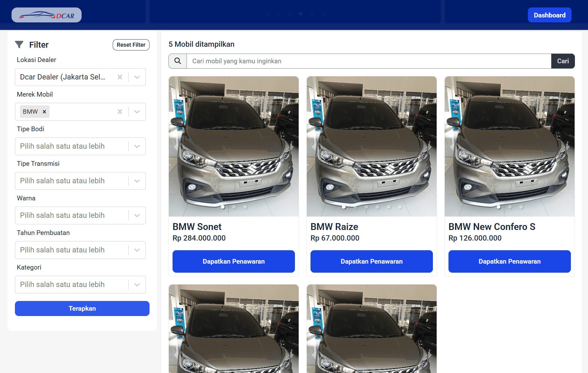
Task: Select last carousel dot on BMW Raize image
Action: pyautogui.click(x=400, y=207)
